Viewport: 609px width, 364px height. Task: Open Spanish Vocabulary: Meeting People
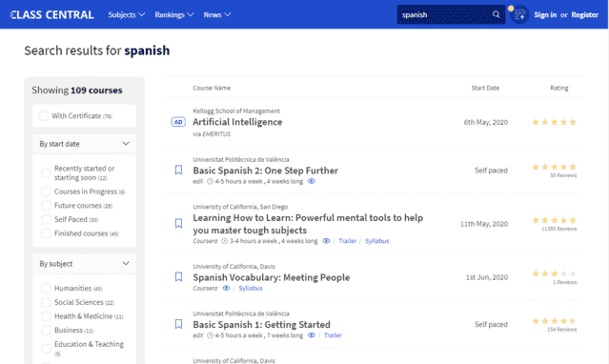coord(271,277)
